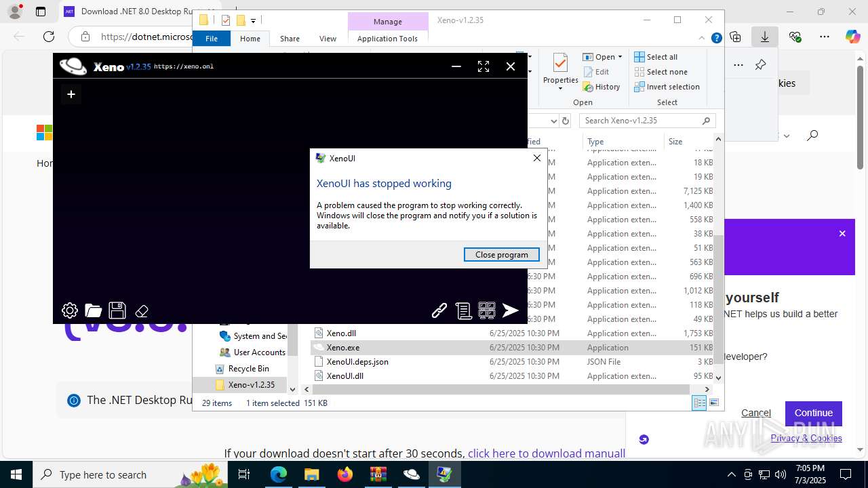Click Select none in Explorer ribbon

tap(661, 72)
